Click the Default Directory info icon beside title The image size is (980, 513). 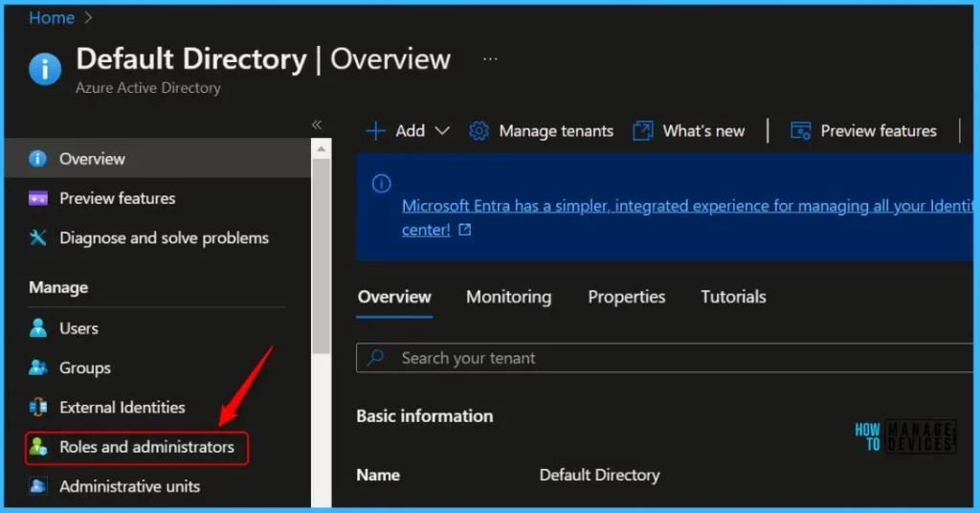tap(45, 68)
